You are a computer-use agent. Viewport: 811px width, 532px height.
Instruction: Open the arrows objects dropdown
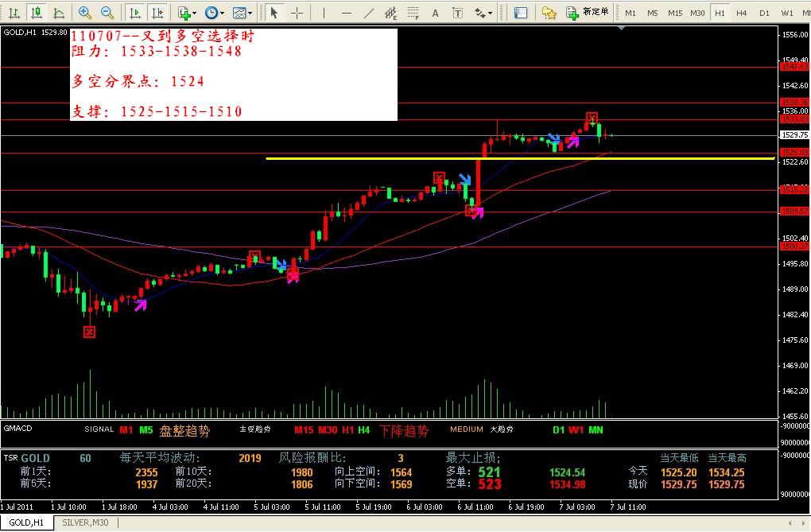(483, 13)
